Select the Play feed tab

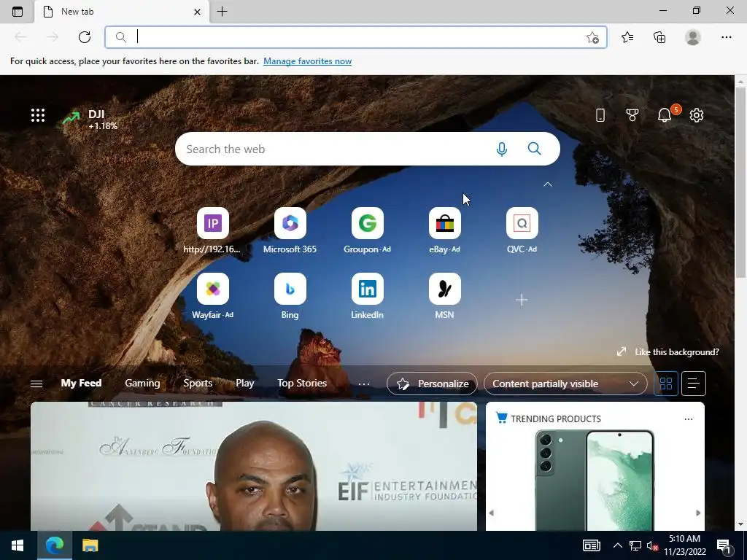[245, 384]
